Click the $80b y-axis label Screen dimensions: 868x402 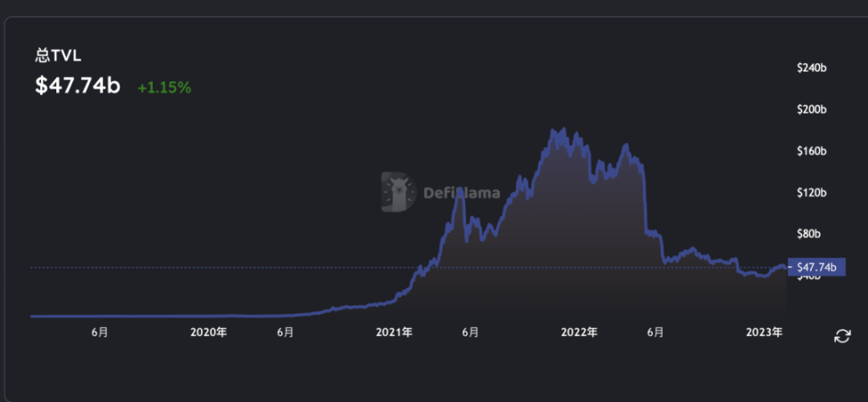click(x=809, y=234)
